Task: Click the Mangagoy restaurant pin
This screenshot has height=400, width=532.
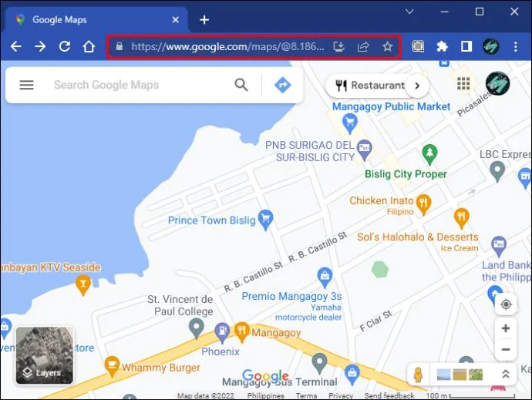Action: (x=241, y=332)
